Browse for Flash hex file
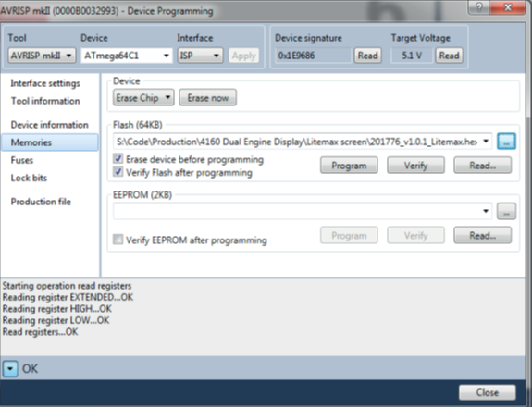Image resolution: width=532 pixels, height=407 pixels. click(x=506, y=142)
